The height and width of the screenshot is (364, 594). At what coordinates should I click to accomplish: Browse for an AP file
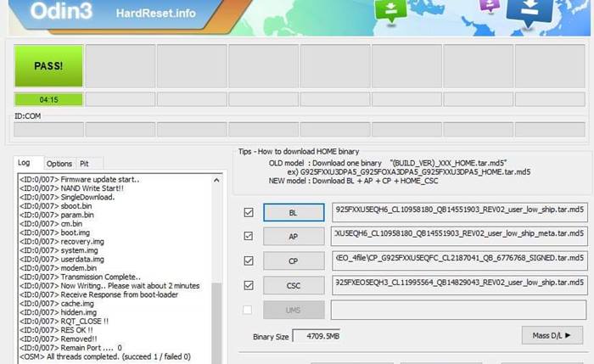[x=294, y=237]
